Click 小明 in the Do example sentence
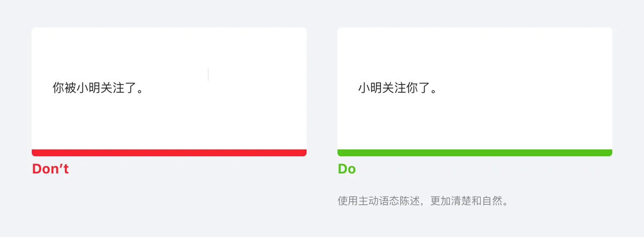644x237 pixels. pyautogui.click(x=370, y=88)
